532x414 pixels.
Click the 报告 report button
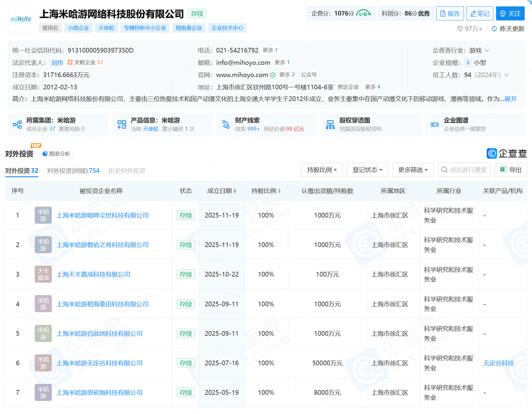[x=450, y=14]
